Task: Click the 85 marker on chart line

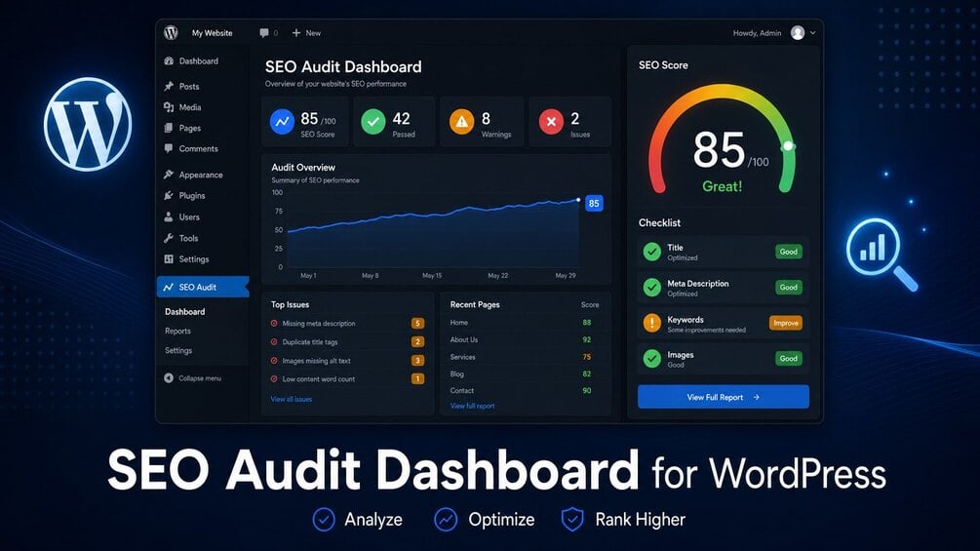Action: [594, 203]
